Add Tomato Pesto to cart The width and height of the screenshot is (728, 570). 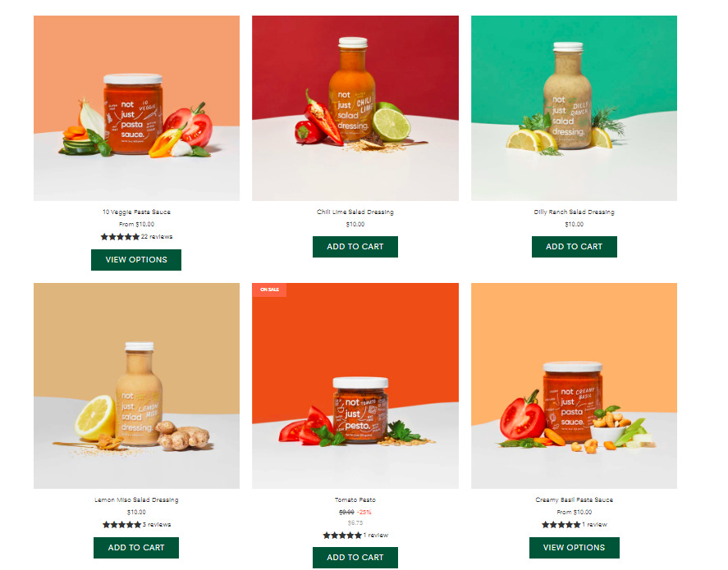[x=355, y=558]
